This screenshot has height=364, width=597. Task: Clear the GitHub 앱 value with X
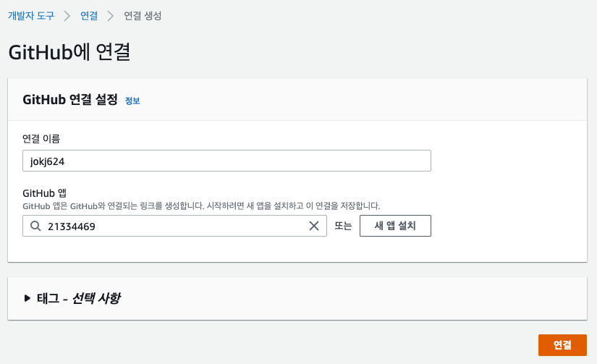pos(314,226)
